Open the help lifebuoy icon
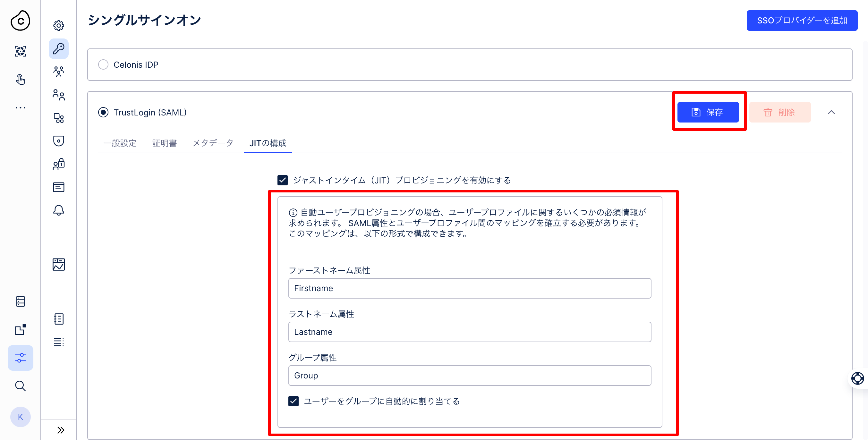 tap(857, 378)
